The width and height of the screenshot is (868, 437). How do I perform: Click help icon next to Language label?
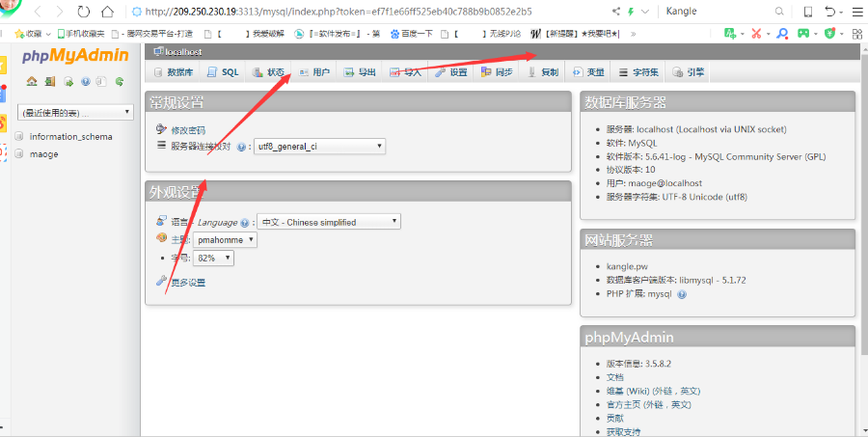point(245,223)
